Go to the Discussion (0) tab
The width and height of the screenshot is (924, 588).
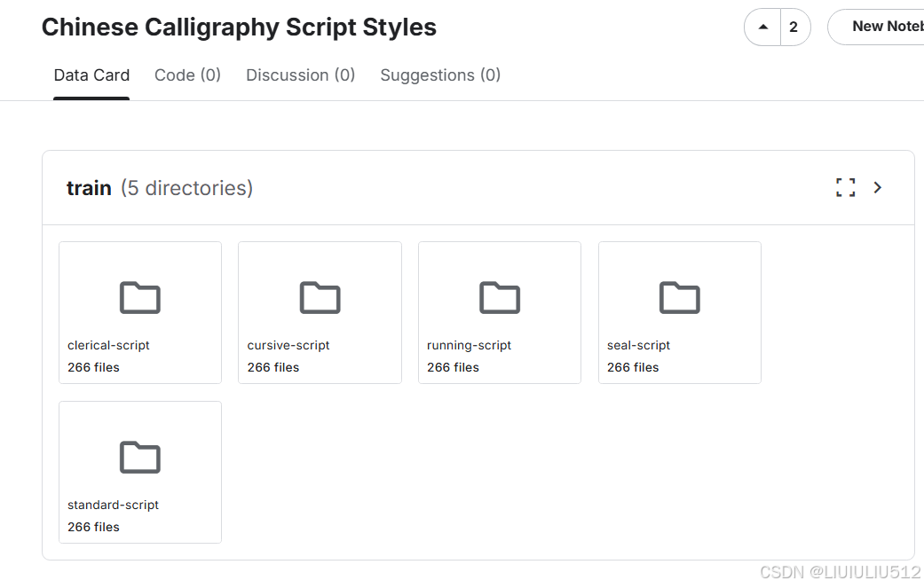click(300, 75)
